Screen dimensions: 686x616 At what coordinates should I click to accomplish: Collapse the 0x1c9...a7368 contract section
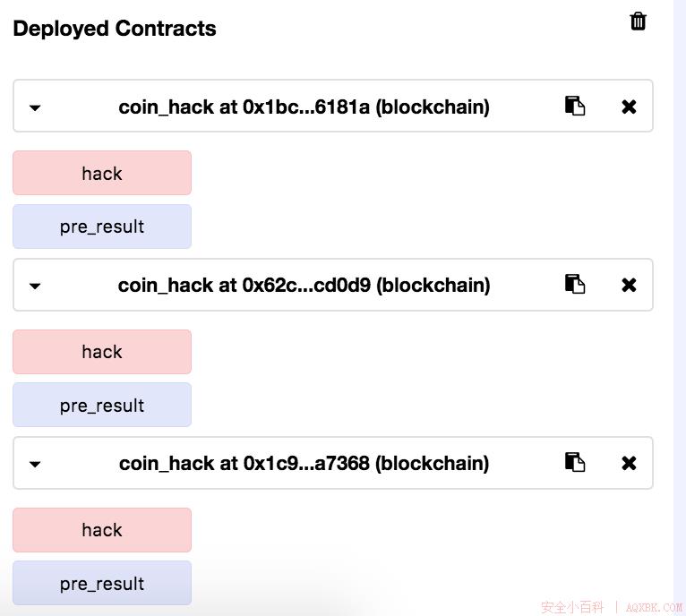point(35,464)
